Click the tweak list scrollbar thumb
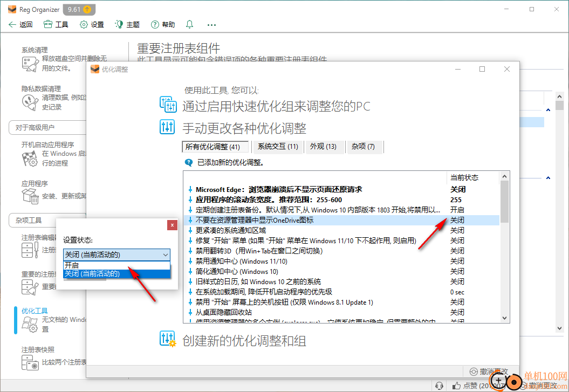Screen dimensions: 569x392 504,202
